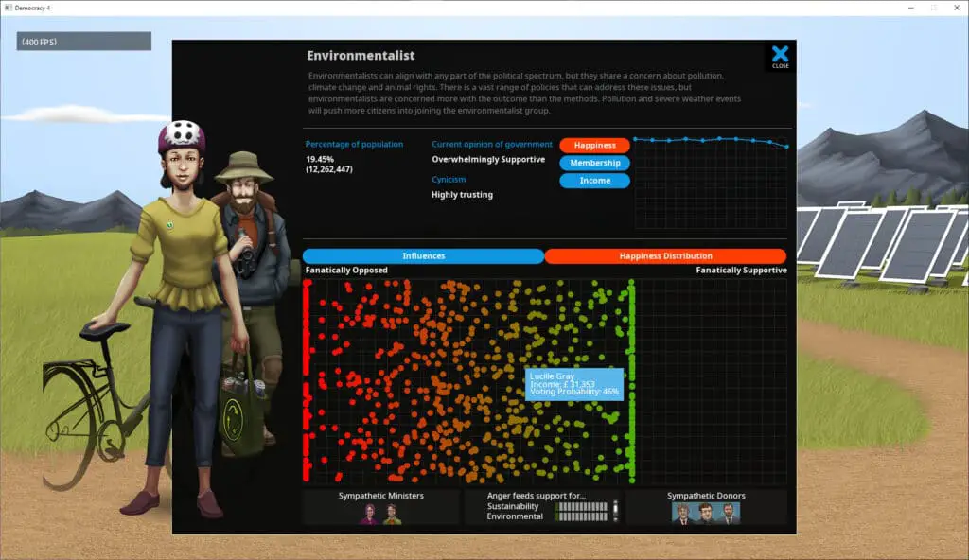The height and width of the screenshot is (560, 969).
Task: Switch graph to Membership
Action: (x=594, y=163)
